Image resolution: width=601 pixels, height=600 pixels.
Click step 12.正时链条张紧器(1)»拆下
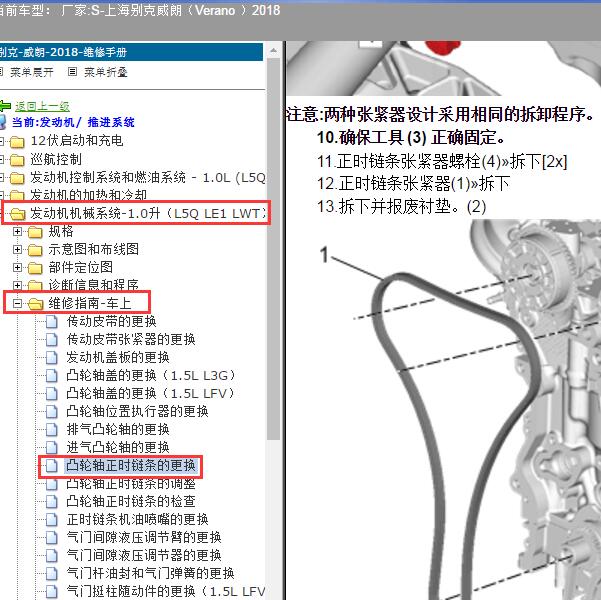pos(413,184)
